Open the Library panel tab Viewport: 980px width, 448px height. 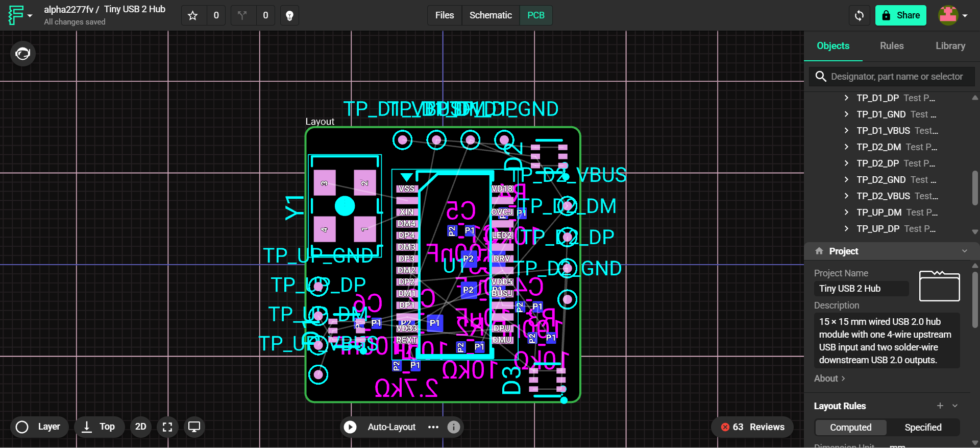pyautogui.click(x=950, y=46)
